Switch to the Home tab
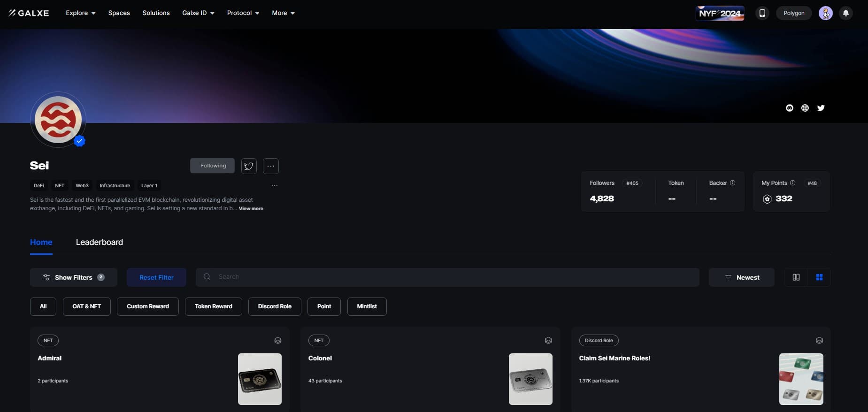The width and height of the screenshot is (868, 412). click(41, 242)
